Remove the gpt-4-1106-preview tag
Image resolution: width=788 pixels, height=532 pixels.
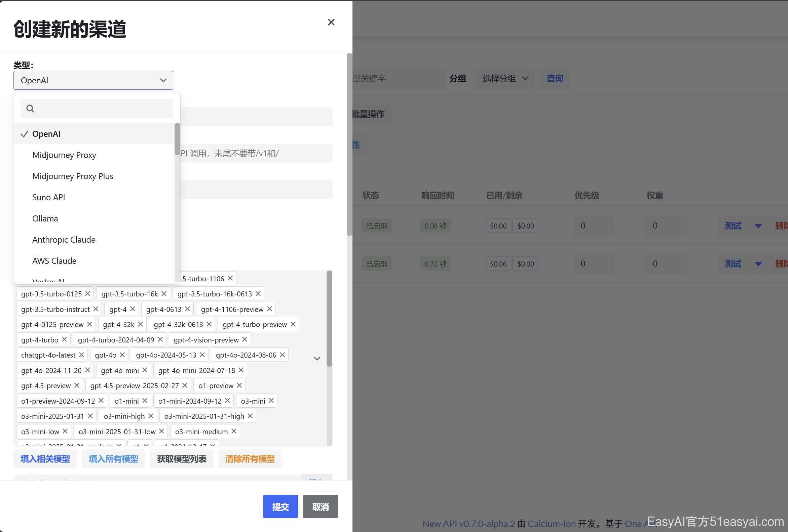pyautogui.click(x=269, y=309)
